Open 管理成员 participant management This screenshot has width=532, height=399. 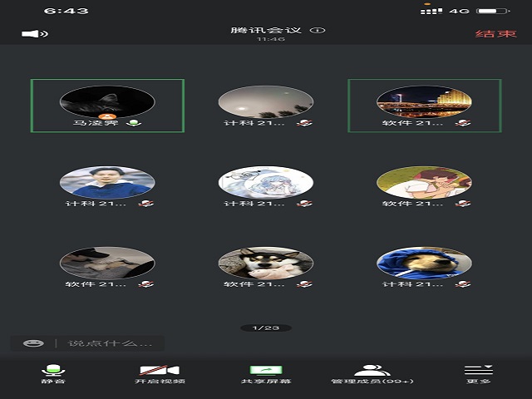tap(372, 373)
